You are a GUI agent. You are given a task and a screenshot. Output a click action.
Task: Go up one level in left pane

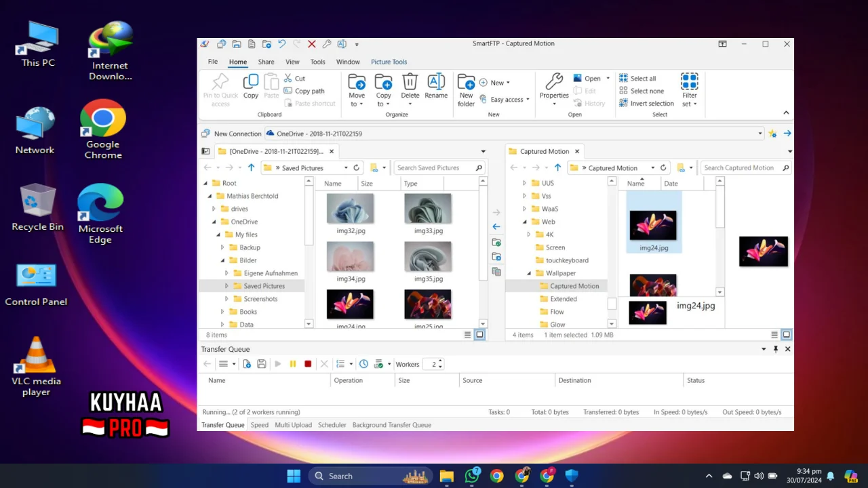coord(251,168)
